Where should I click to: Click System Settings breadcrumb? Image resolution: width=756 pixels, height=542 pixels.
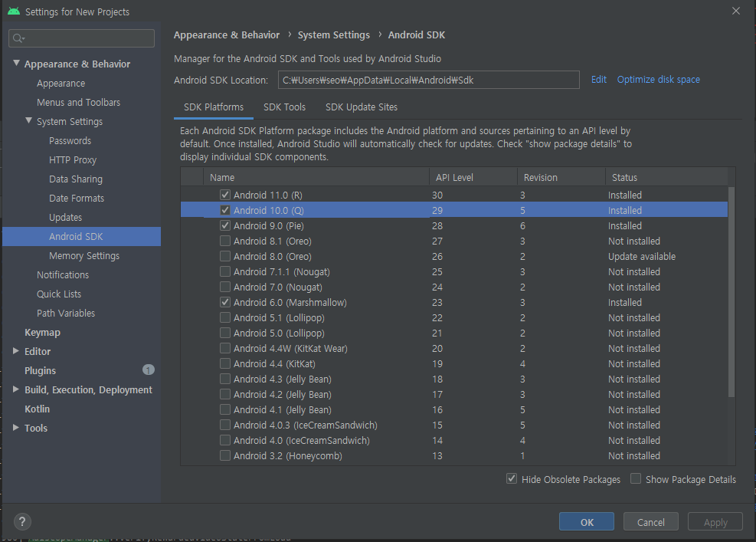coord(334,34)
